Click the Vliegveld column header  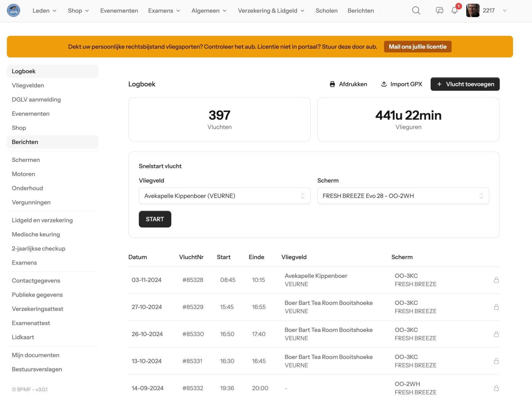(x=294, y=257)
